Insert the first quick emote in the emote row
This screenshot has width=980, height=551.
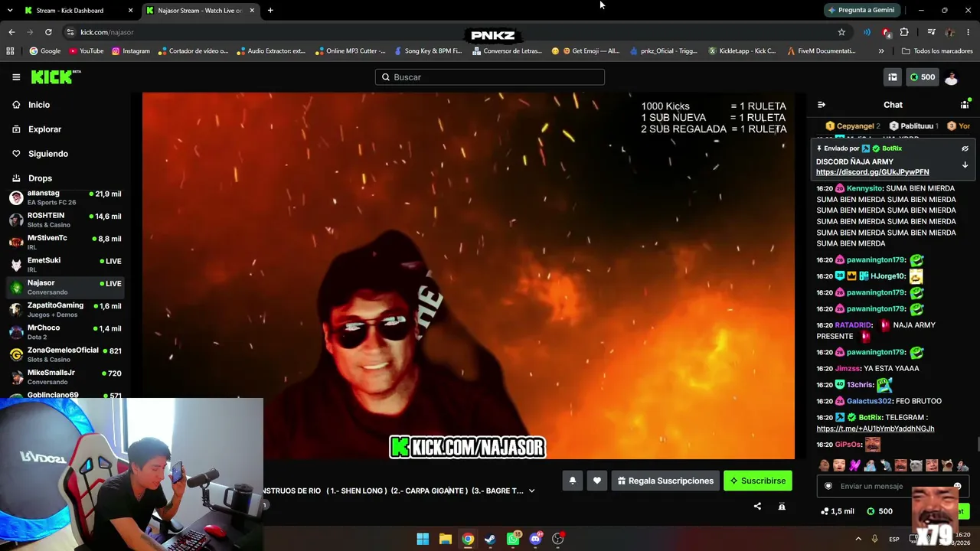(x=824, y=465)
